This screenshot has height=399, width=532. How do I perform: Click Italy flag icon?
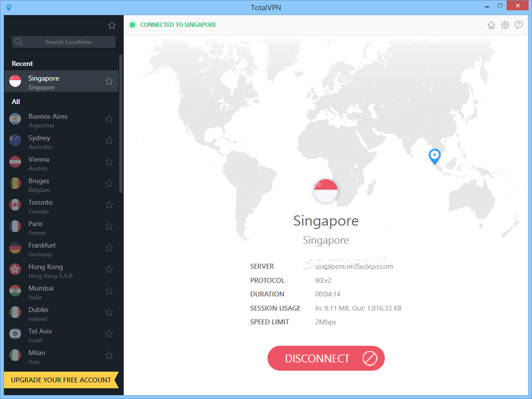coord(15,355)
